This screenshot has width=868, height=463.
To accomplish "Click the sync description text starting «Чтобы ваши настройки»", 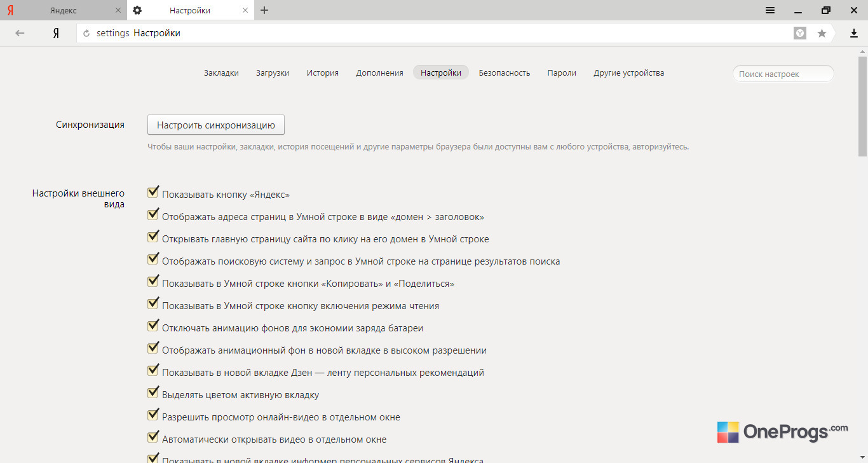I will pyautogui.click(x=418, y=147).
